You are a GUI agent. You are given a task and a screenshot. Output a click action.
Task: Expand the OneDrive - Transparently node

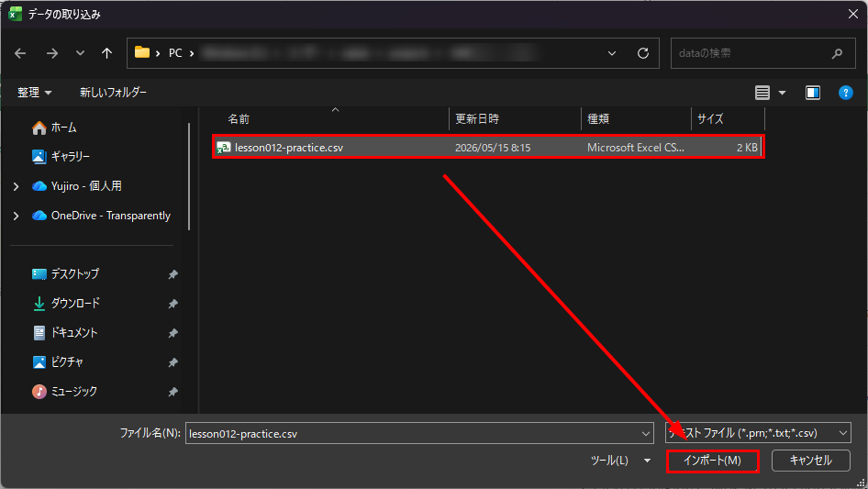[16, 216]
